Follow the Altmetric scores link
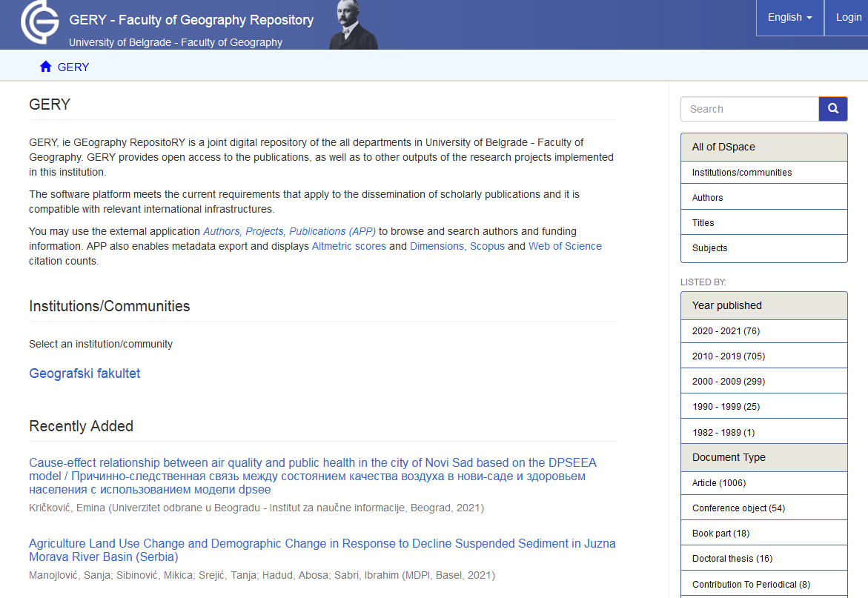Screen dimensions: 868x598 (x=348, y=246)
